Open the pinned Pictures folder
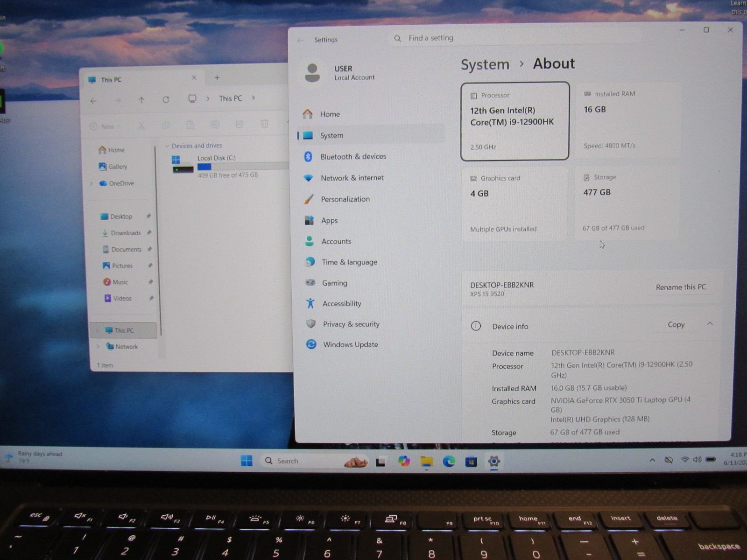747x560 pixels. tap(118, 266)
